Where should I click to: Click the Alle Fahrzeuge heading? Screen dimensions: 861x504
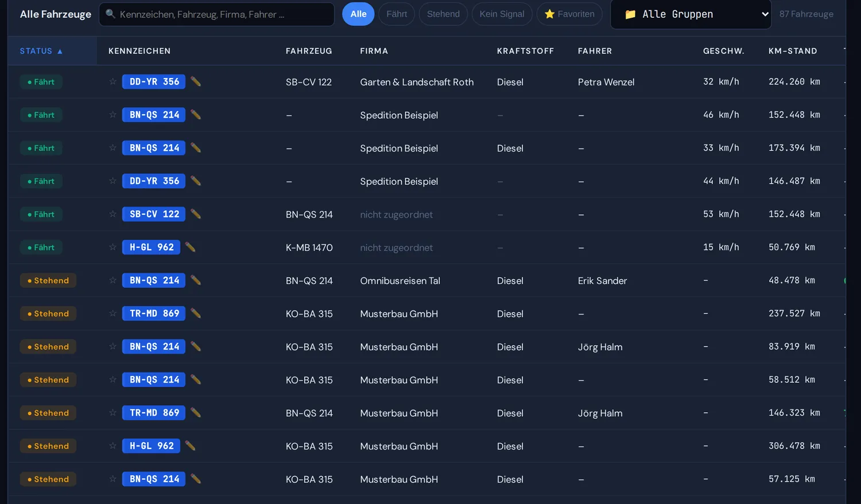(x=56, y=14)
